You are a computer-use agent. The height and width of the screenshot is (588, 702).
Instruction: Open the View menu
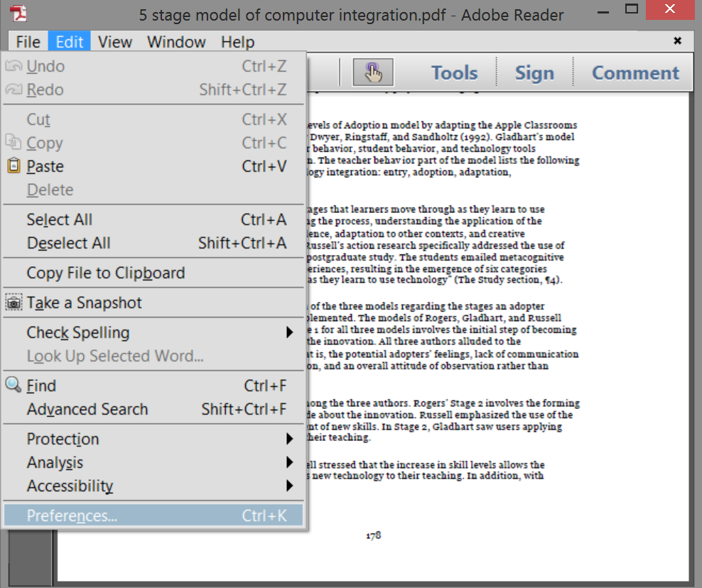point(115,42)
